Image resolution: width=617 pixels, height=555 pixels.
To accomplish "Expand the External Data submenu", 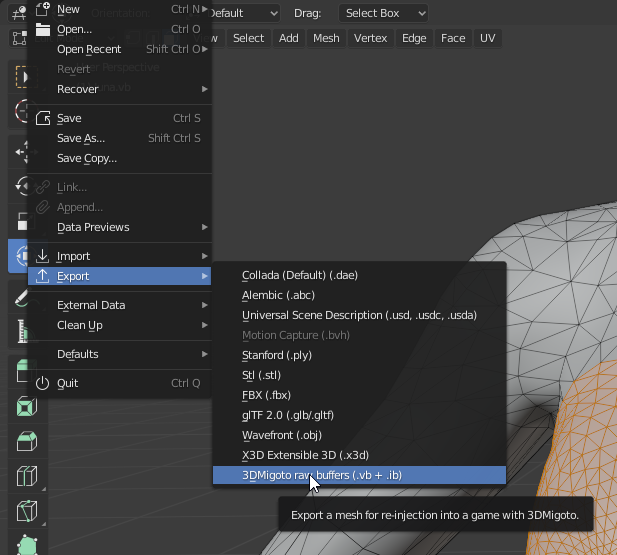I will click(x=119, y=305).
